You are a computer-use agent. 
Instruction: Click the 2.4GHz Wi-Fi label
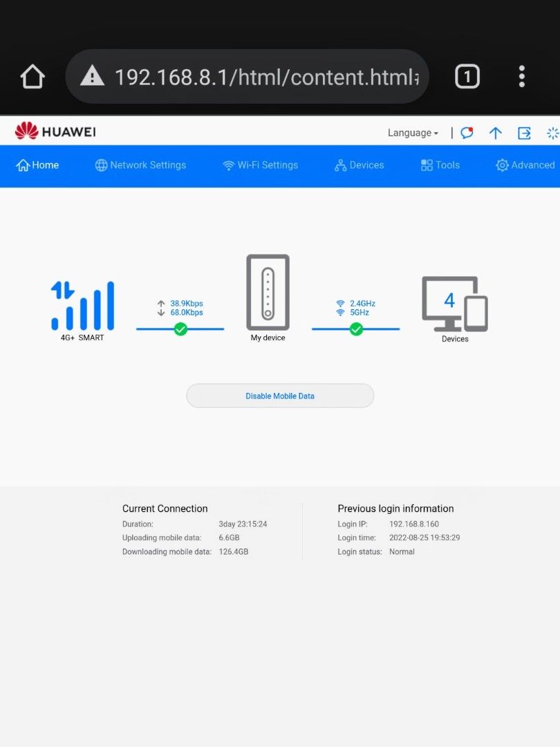click(x=362, y=304)
